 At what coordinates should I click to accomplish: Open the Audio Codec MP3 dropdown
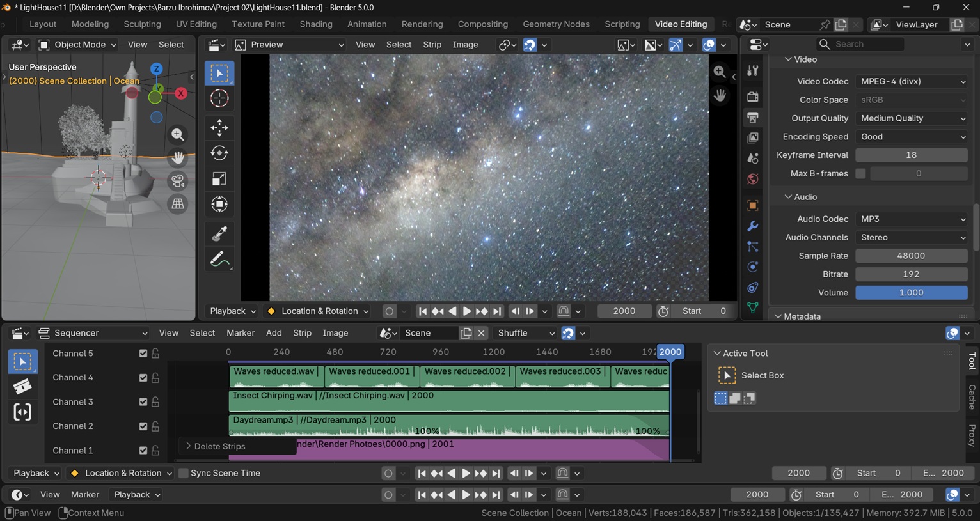coord(912,219)
